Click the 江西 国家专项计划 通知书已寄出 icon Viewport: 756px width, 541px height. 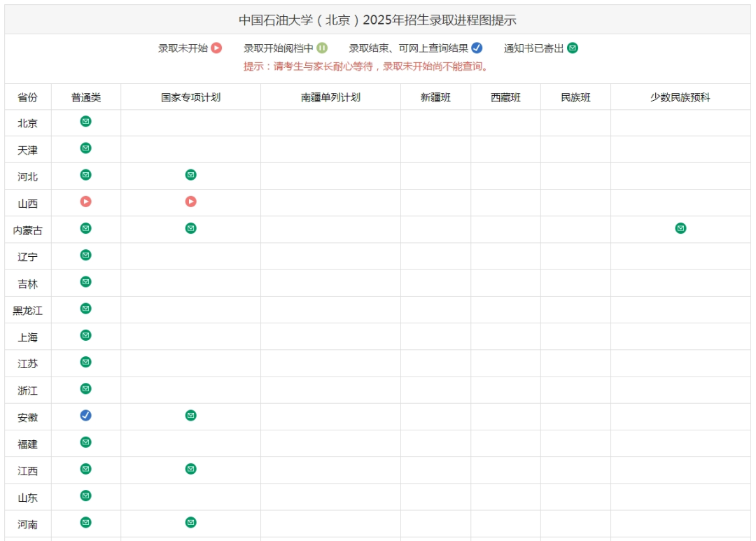point(191,469)
